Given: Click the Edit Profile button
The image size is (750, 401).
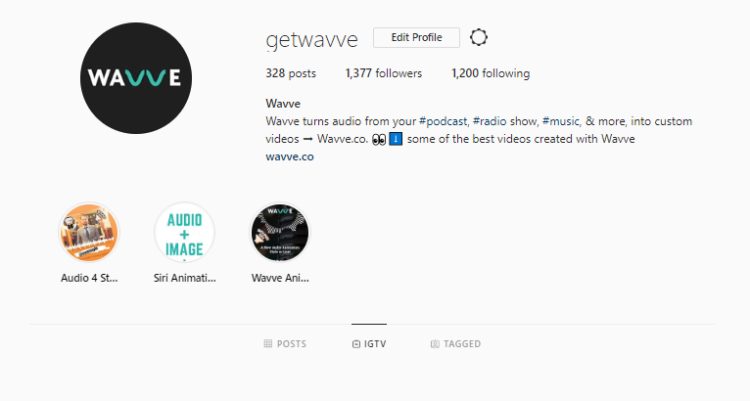Looking at the screenshot, I should pos(416,37).
